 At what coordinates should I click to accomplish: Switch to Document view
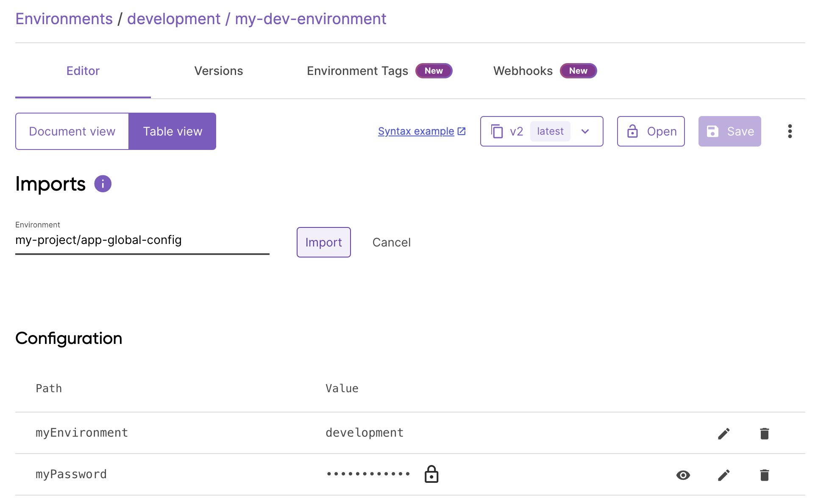click(72, 131)
